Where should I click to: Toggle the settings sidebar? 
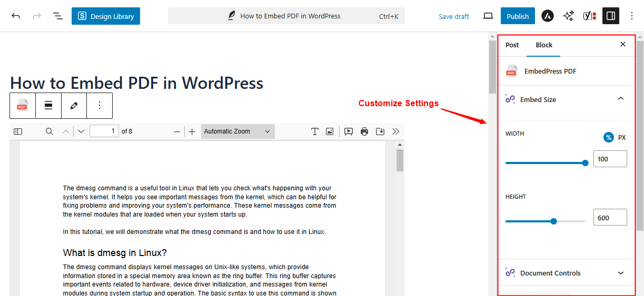click(x=611, y=16)
